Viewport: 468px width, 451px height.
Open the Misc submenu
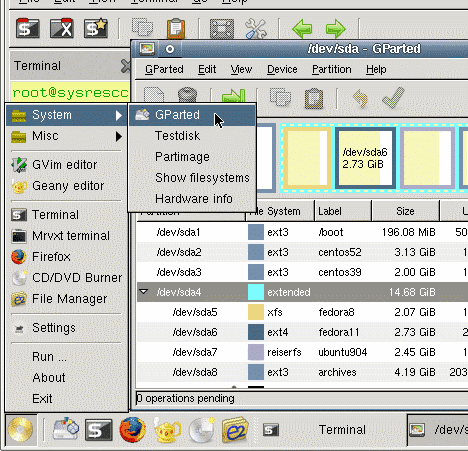tap(67, 136)
